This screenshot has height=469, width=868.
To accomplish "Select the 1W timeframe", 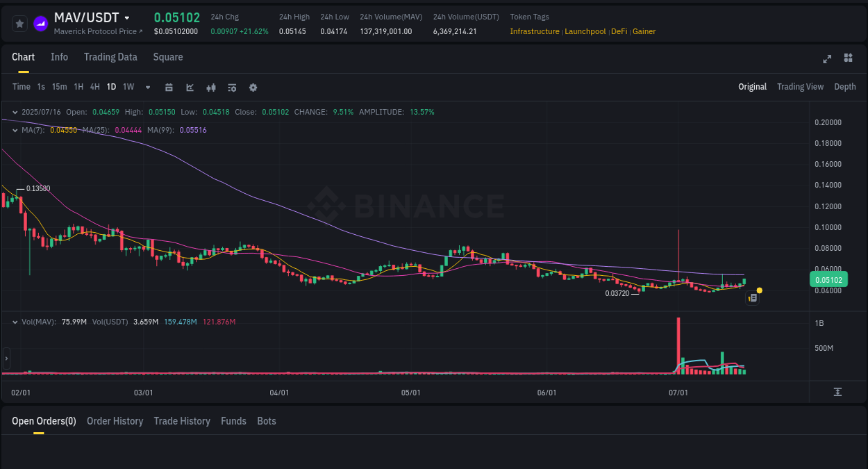I will point(128,87).
